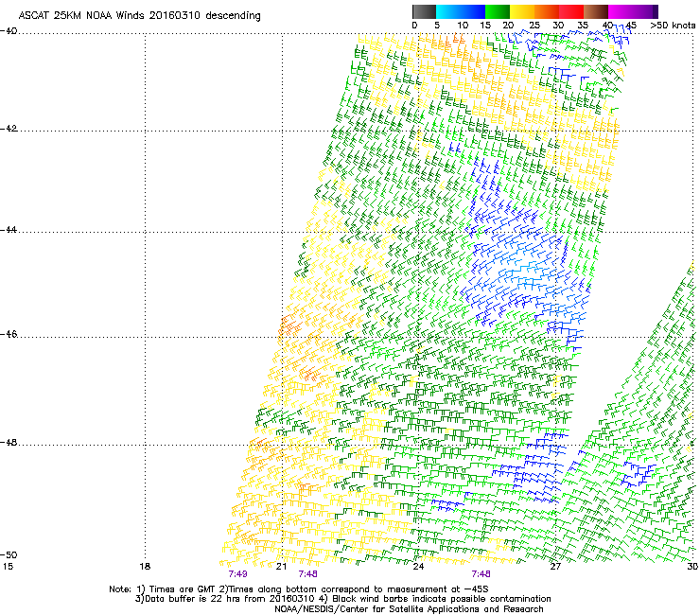Click the latitude label '-42'
The height and width of the screenshot is (615, 700).
coord(9,128)
